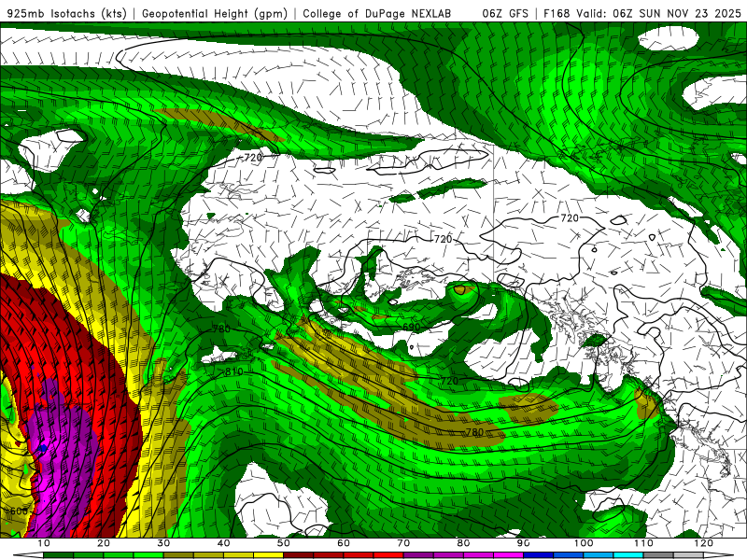
Task: Click the 60 label on the color bar
Action: (x=344, y=543)
